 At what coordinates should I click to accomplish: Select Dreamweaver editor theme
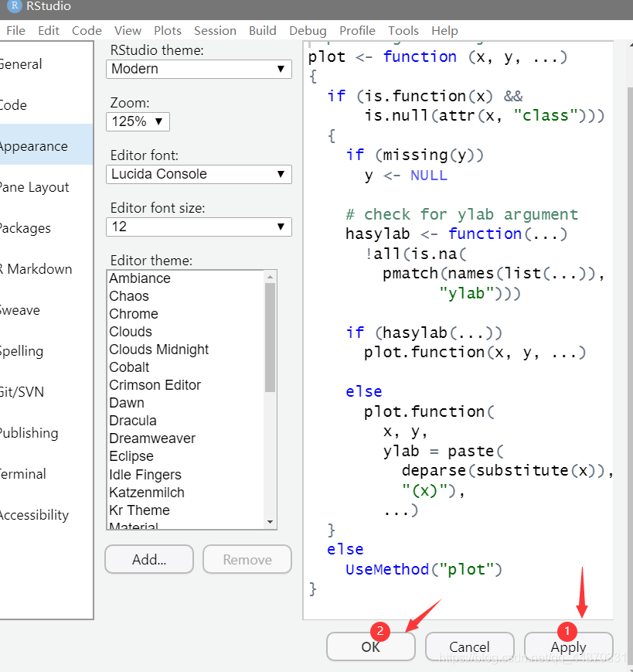click(x=185, y=438)
